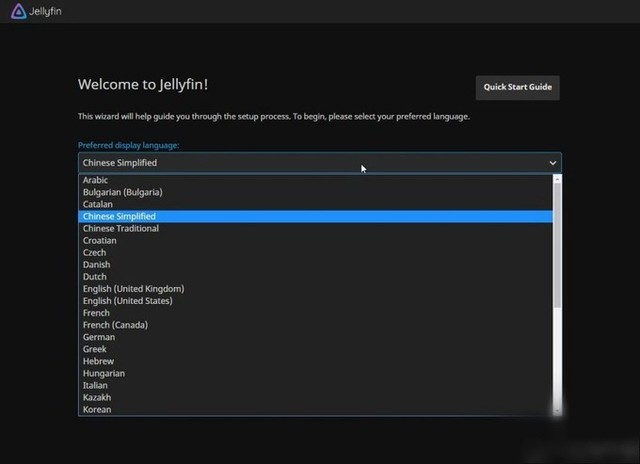Select Arabic from the language list

point(315,180)
